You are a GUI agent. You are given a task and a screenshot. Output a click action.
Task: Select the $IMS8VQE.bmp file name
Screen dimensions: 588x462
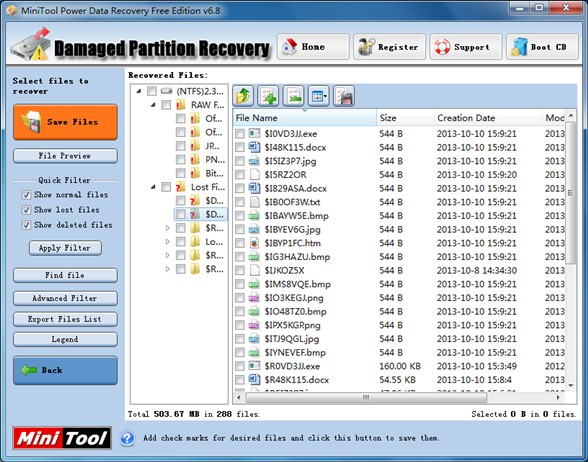pos(297,284)
